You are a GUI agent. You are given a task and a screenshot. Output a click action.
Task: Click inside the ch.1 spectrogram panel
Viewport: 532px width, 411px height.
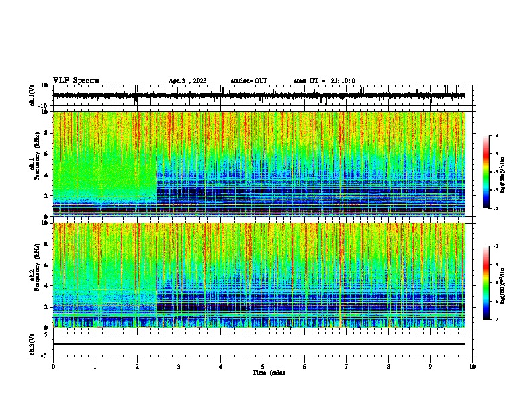[259, 164]
